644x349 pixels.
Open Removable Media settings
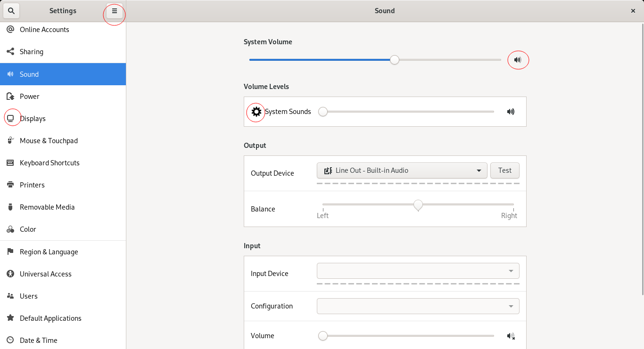pyautogui.click(x=63, y=207)
